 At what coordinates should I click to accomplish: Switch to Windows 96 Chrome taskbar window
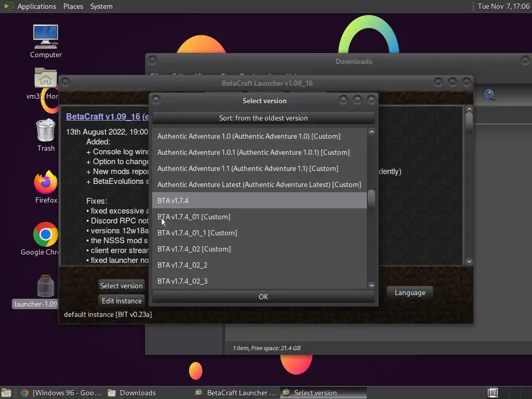61,393
